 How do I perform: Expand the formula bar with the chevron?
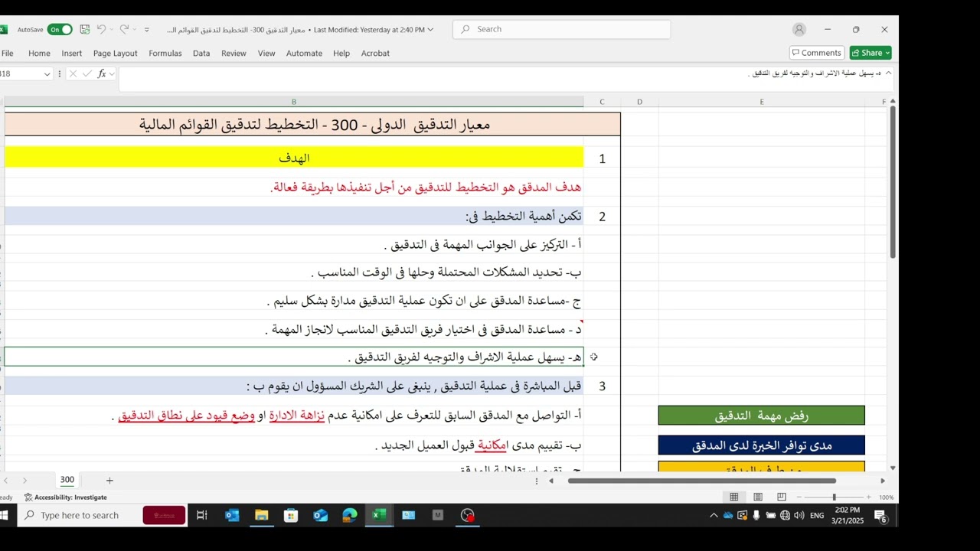point(888,73)
